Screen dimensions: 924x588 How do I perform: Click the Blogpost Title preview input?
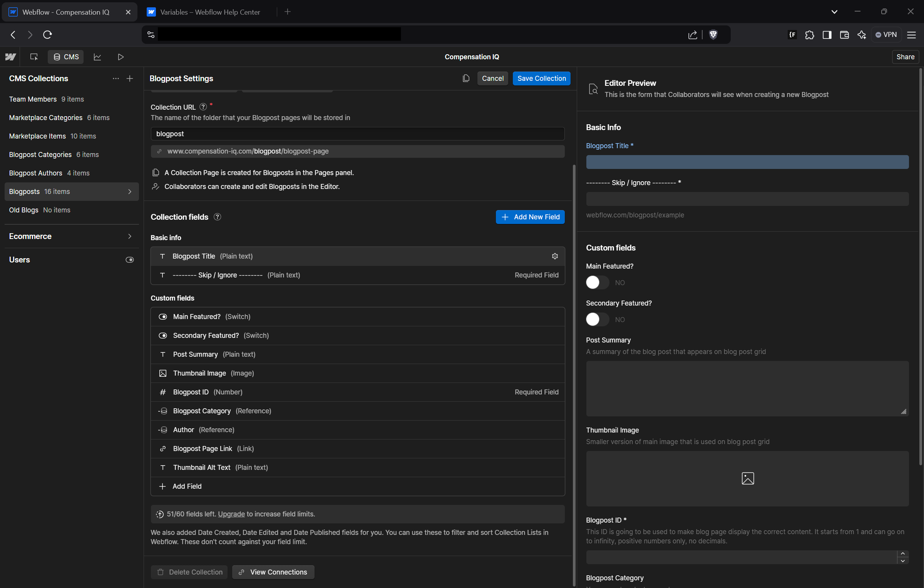pyautogui.click(x=747, y=162)
